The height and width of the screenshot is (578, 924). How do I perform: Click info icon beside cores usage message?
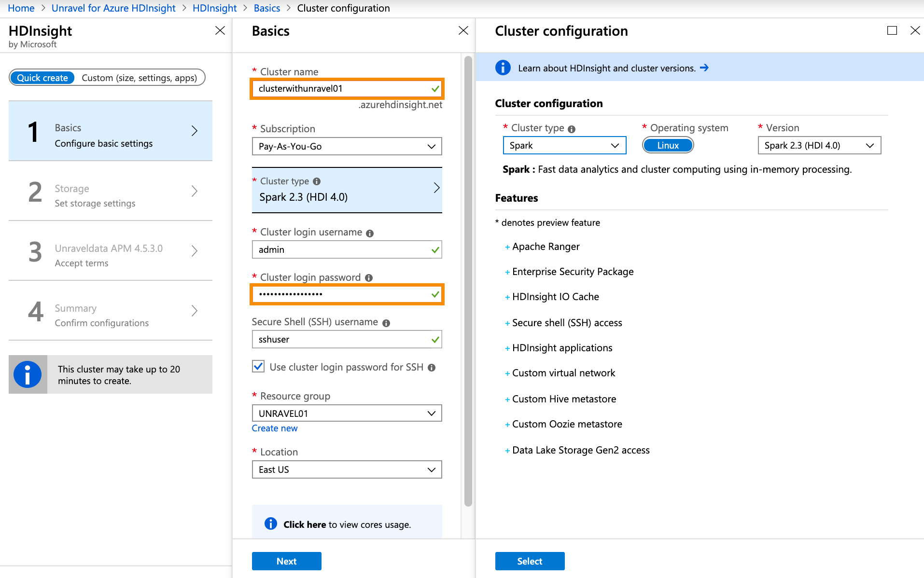[x=271, y=523]
